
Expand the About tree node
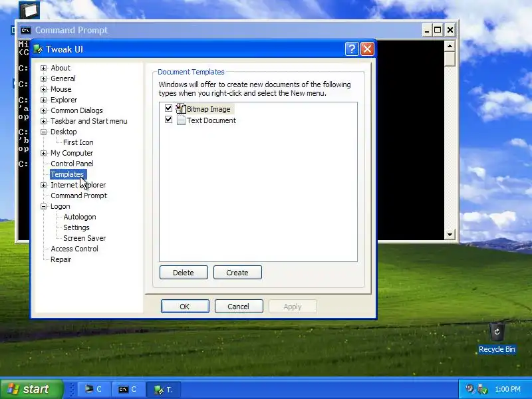(x=43, y=68)
